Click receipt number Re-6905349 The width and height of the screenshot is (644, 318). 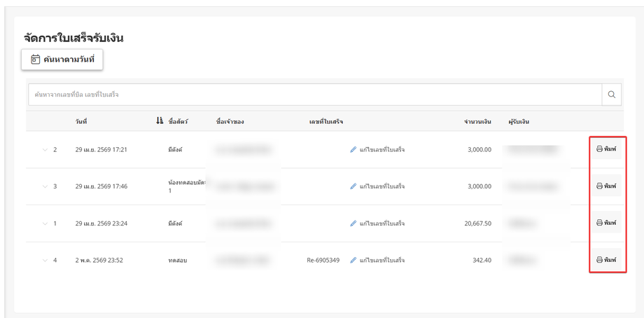pos(323,260)
